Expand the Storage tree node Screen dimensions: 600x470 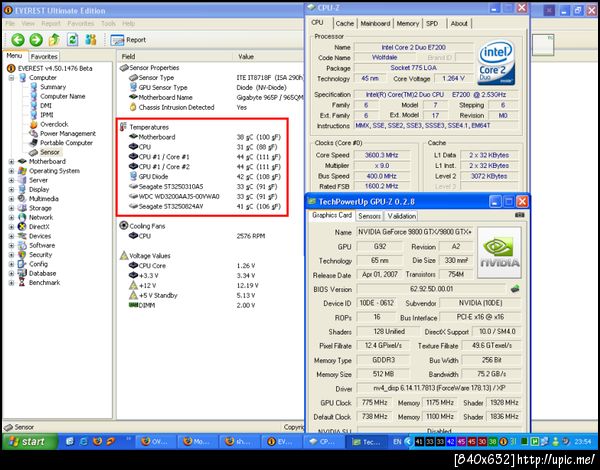click(11, 208)
